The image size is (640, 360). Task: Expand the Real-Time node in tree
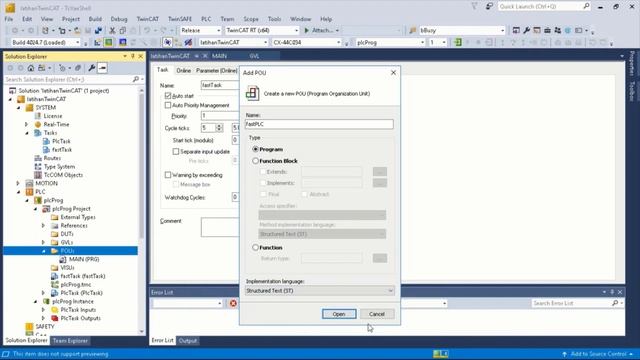[27, 124]
